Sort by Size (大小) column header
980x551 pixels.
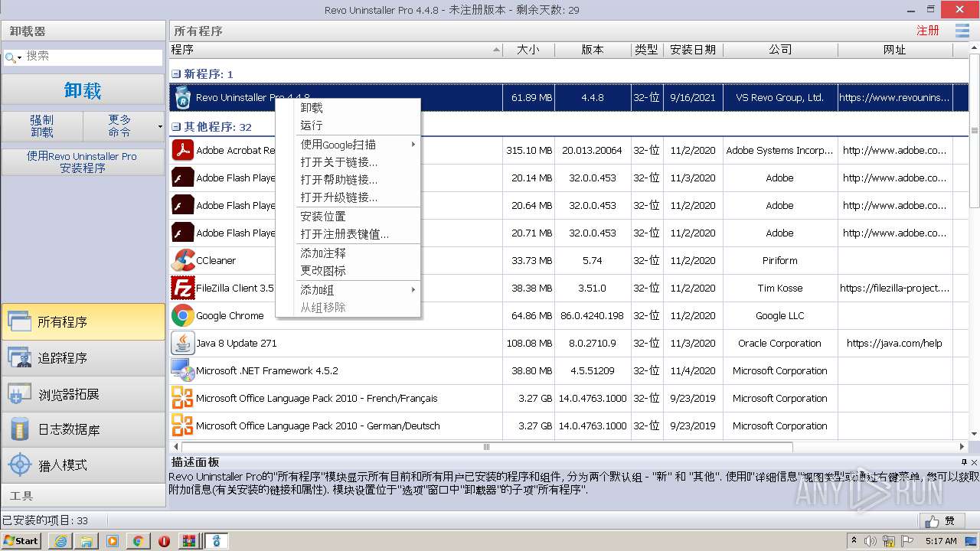coord(528,50)
